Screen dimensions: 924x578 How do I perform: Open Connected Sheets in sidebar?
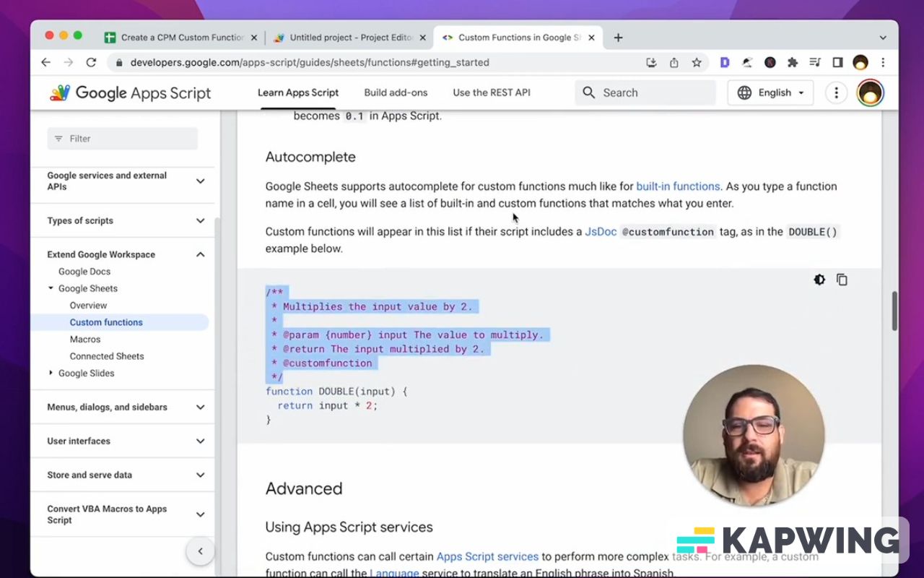pos(107,356)
